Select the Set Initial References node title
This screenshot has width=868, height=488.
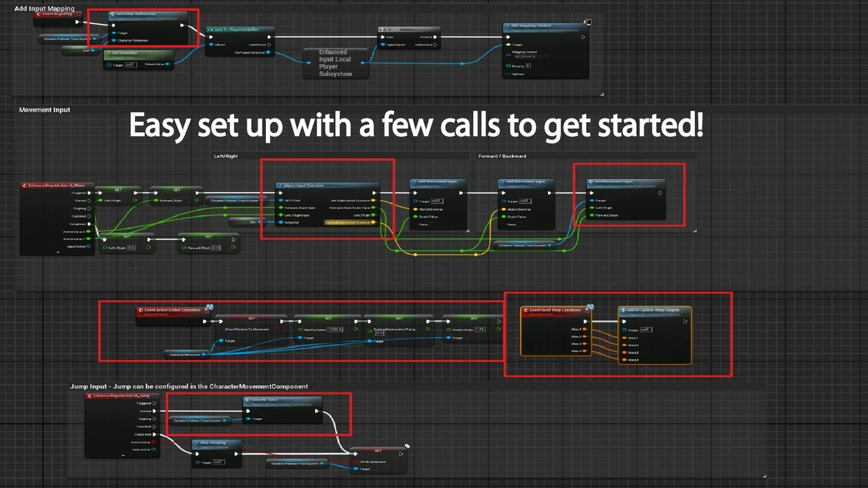[139, 14]
